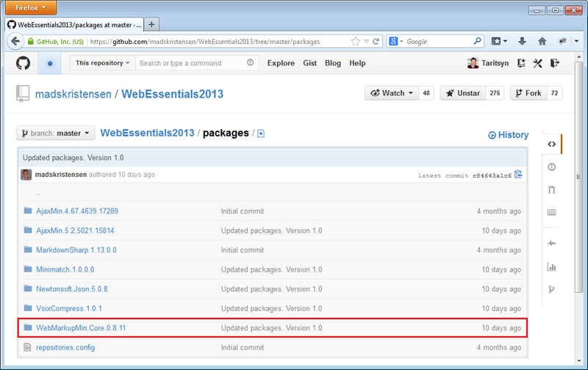
Task: Open Firefox downloads arrow icon
Action: click(522, 41)
